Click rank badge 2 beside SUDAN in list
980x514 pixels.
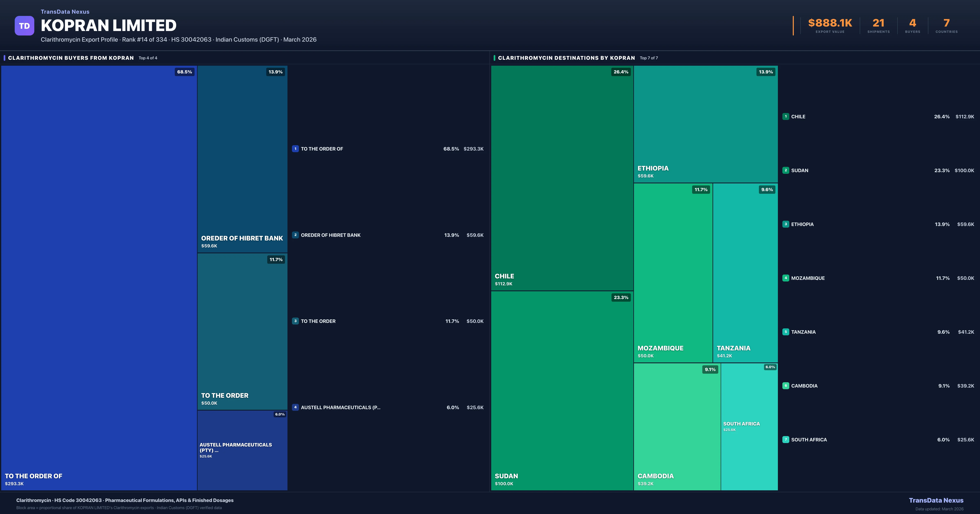(786, 170)
